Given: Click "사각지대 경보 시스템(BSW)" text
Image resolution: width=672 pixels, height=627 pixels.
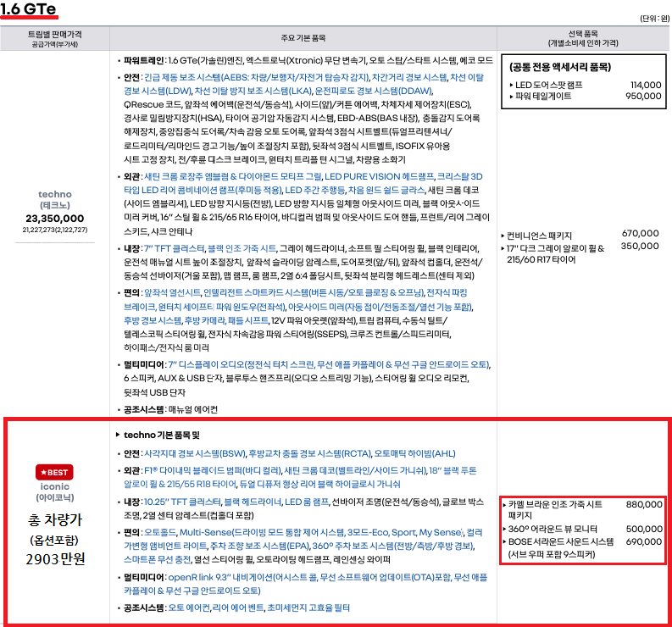Looking at the screenshot, I should pyautogui.click(x=195, y=453).
